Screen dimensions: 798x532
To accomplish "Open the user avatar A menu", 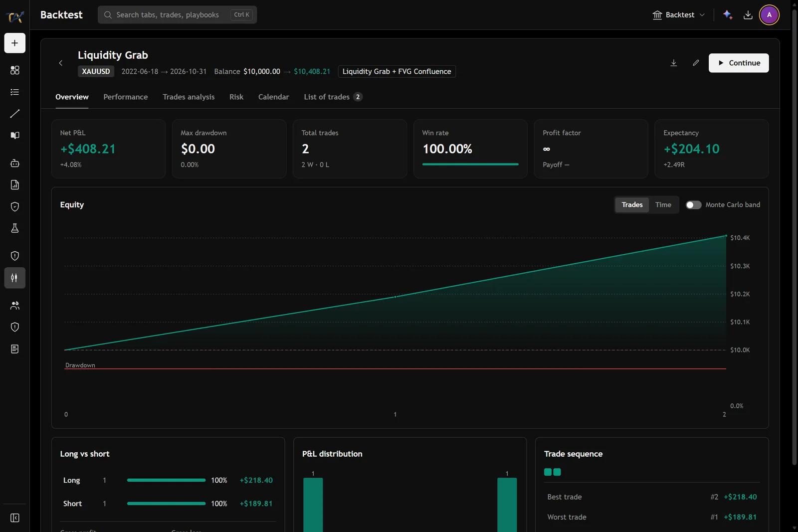I will pyautogui.click(x=769, y=15).
